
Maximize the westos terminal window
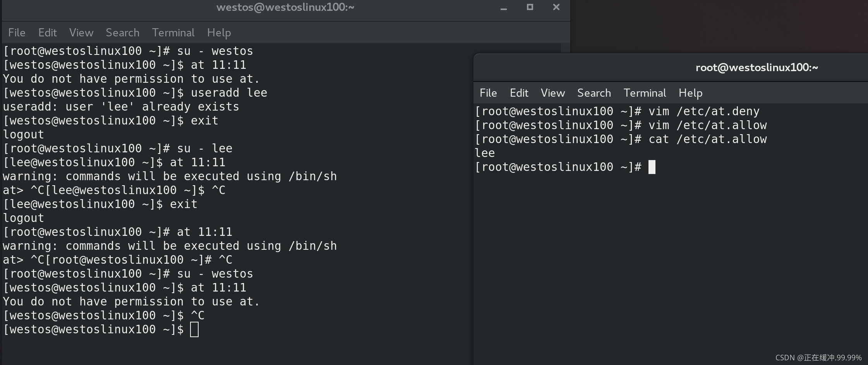click(x=530, y=7)
